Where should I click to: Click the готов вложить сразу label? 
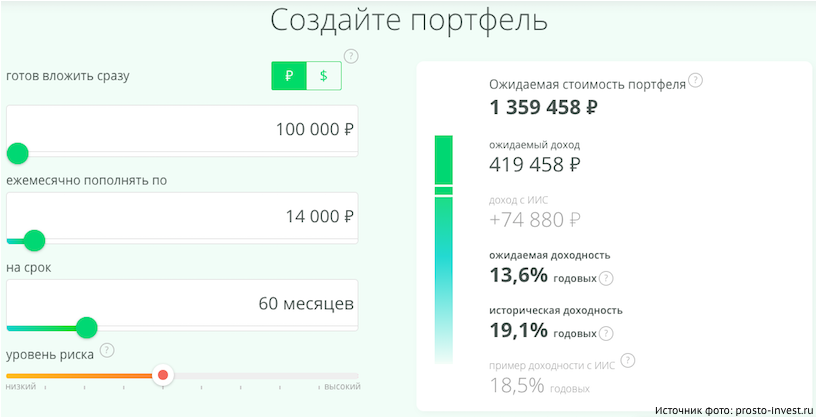tap(68, 76)
